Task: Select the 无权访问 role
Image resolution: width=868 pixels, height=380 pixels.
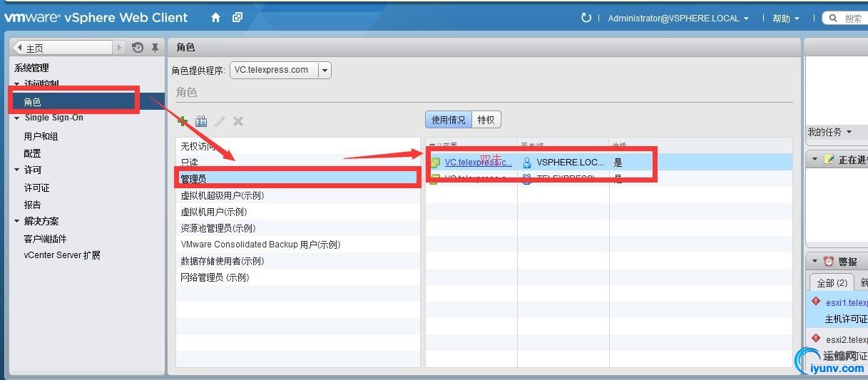Action: click(298, 146)
